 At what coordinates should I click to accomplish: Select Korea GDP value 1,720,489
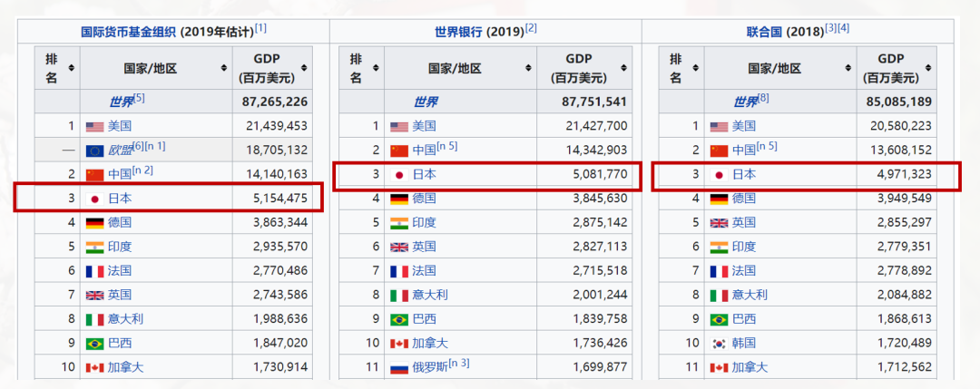905,344
